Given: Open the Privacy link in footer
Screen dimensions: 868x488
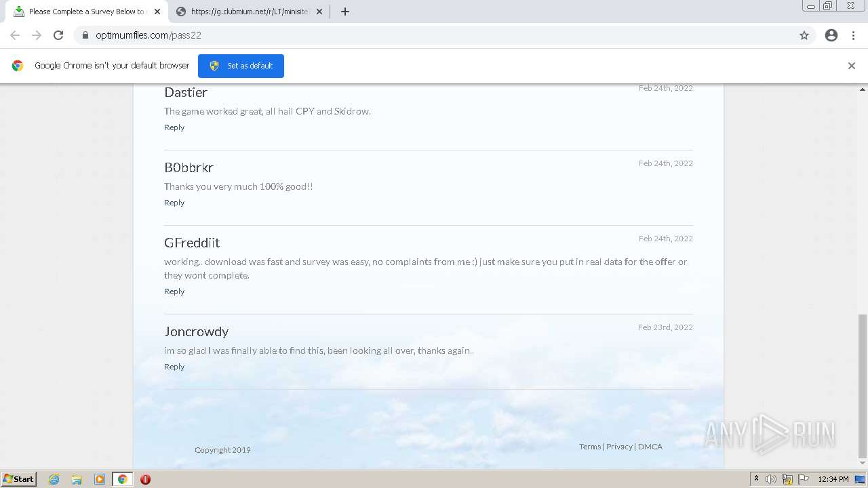Looking at the screenshot, I should 619,447.
